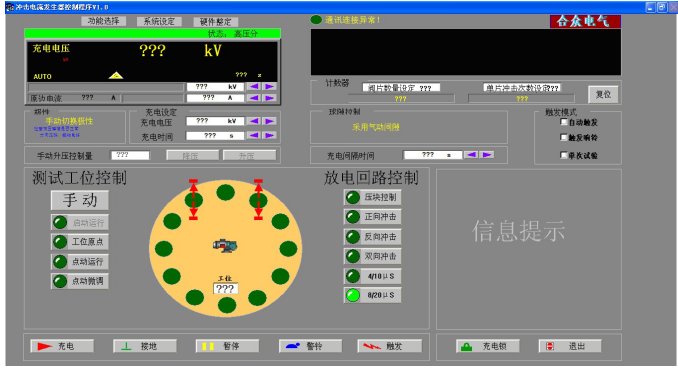Open the 系统设定 menu

(x=159, y=22)
